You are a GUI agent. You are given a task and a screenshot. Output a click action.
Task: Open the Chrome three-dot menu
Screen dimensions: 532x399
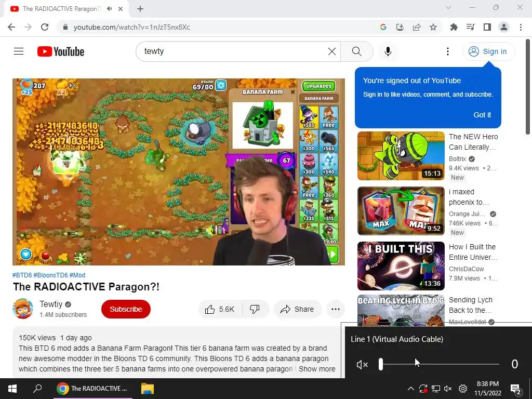[521, 27]
